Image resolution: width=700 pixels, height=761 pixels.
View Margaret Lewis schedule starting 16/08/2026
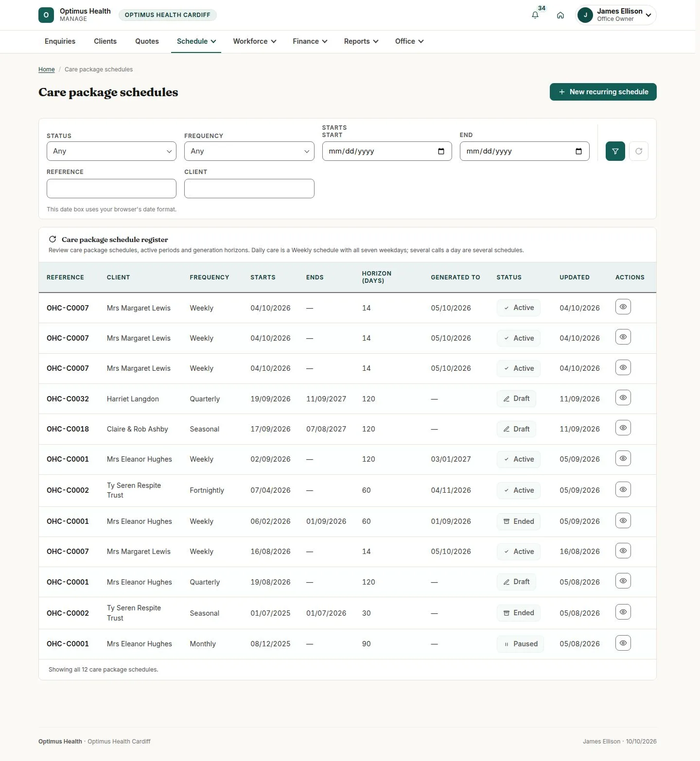(623, 551)
